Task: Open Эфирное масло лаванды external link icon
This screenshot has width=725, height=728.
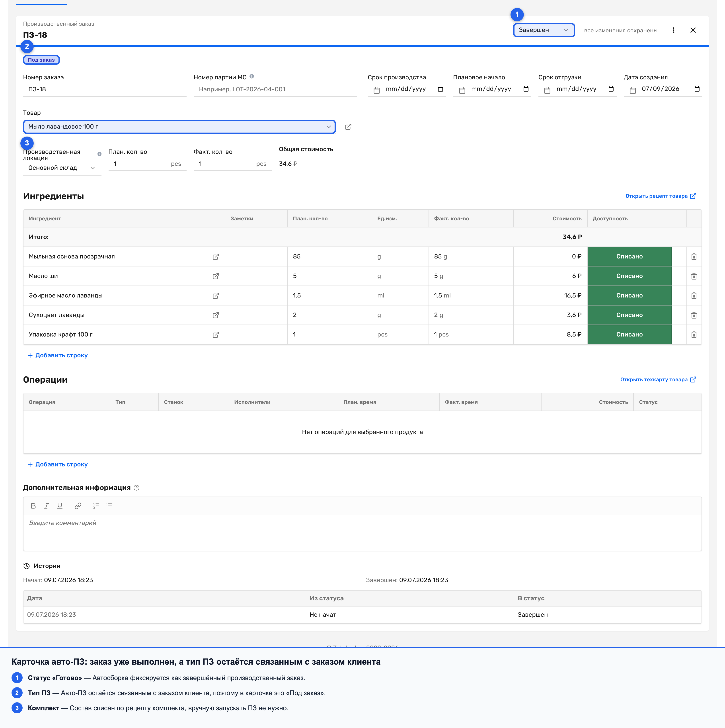Action: coord(216,296)
